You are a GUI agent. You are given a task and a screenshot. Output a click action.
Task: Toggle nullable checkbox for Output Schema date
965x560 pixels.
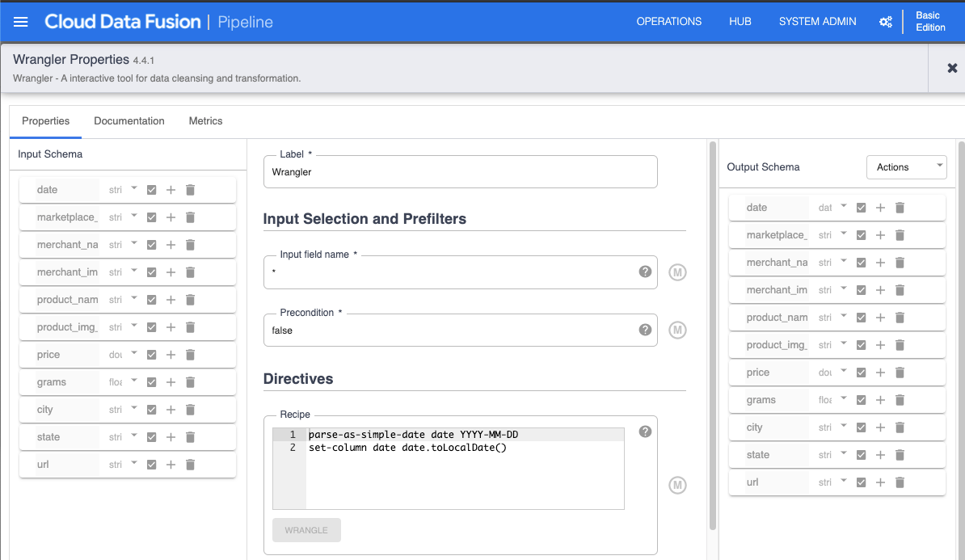861,208
